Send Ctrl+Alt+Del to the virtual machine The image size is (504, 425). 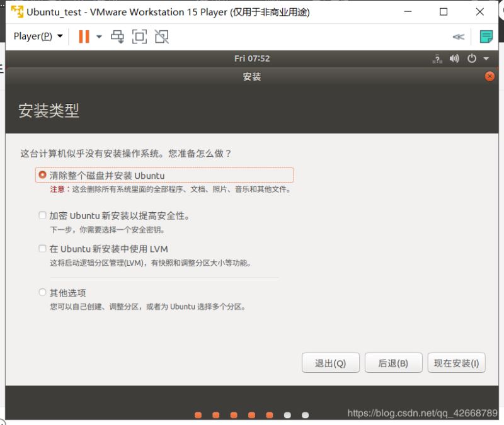[117, 37]
